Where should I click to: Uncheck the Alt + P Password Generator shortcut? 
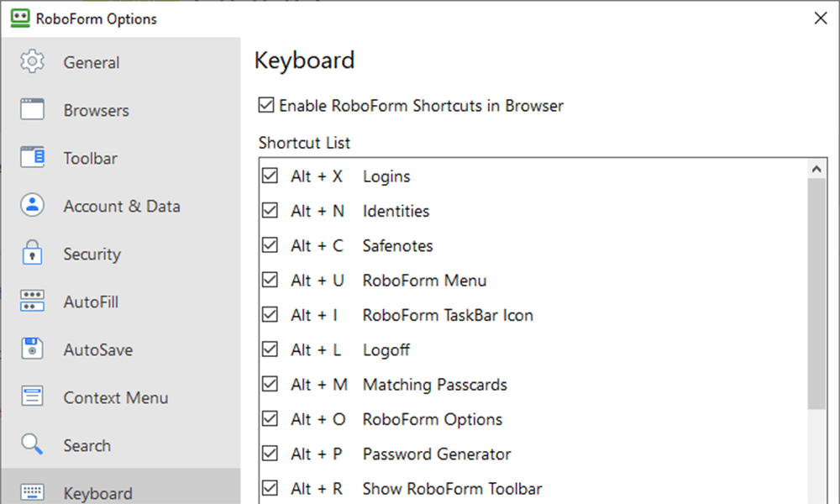click(x=270, y=454)
